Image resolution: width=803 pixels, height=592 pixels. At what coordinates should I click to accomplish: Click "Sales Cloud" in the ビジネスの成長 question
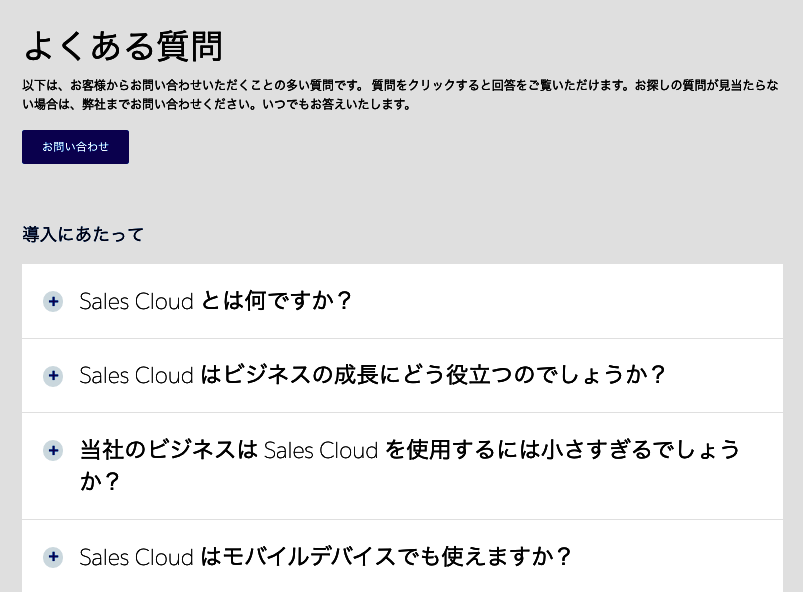(x=136, y=376)
